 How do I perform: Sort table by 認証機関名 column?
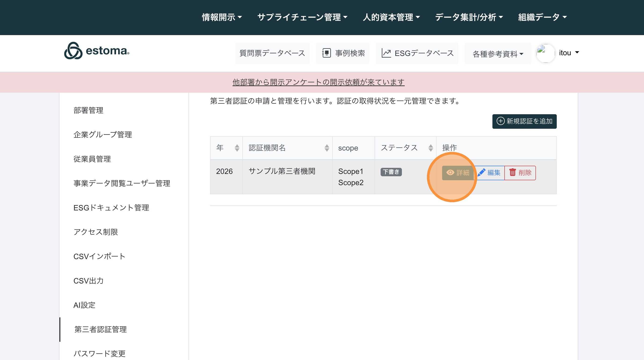(327, 148)
